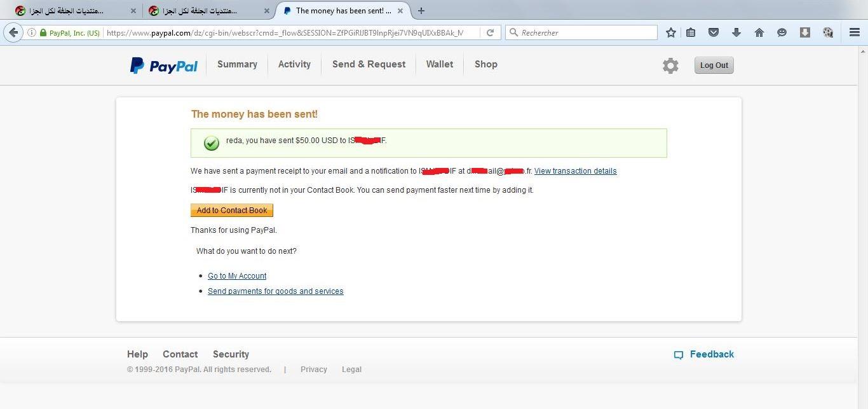Viewport: 868px width, 409px height.
Task: Open Send payments for goods and services
Action: (276, 291)
